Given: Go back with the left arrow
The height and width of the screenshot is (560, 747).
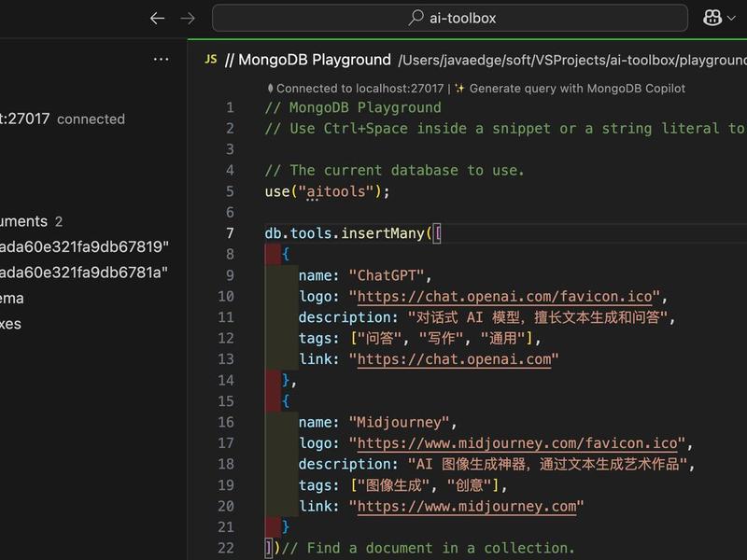Looking at the screenshot, I should (x=157, y=19).
